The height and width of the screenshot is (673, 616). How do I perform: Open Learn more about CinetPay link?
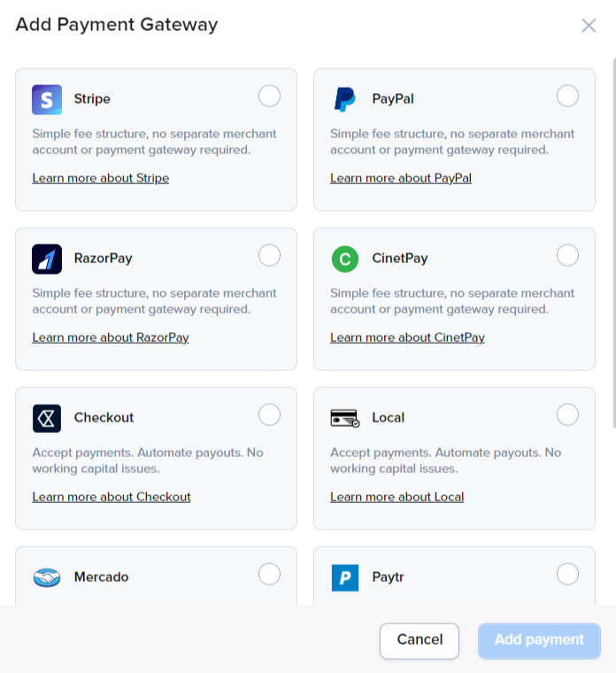tap(407, 337)
